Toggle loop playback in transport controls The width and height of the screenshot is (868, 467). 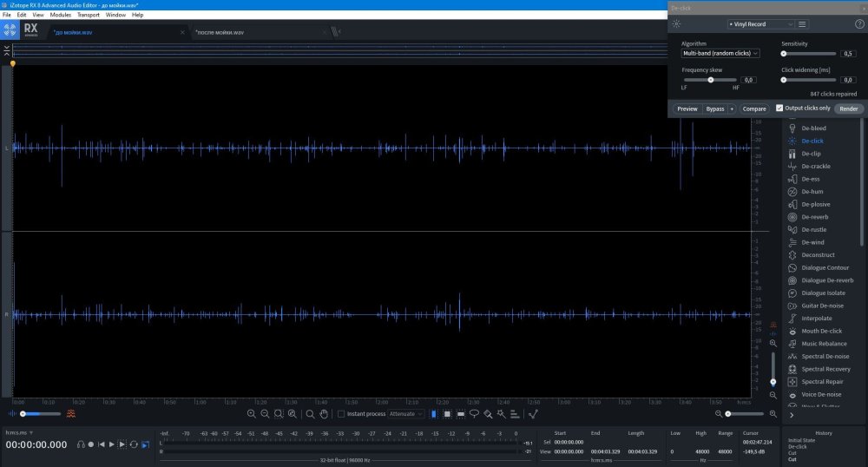coord(134,444)
